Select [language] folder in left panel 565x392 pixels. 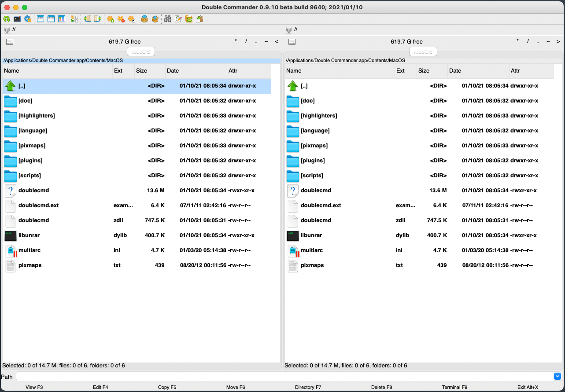pyautogui.click(x=137, y=131)
